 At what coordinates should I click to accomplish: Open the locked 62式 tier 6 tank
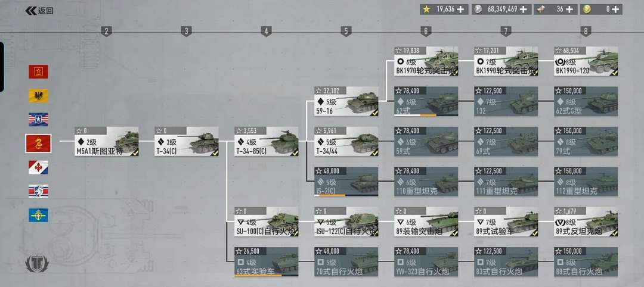click(x=426, y=101)
